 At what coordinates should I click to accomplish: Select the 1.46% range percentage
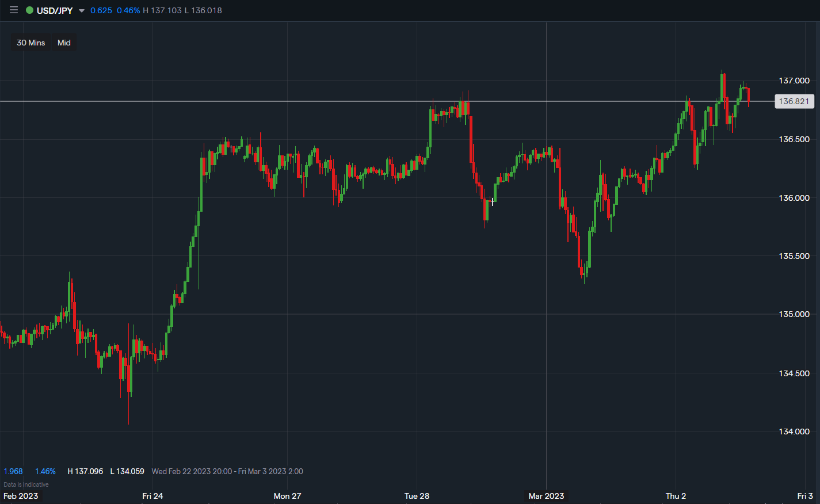[x=45, y=471]
